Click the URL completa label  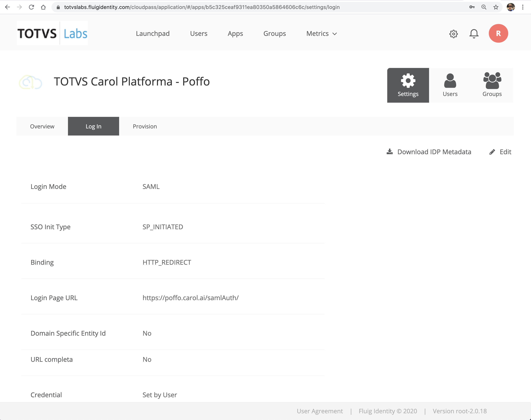coord(51,359)
